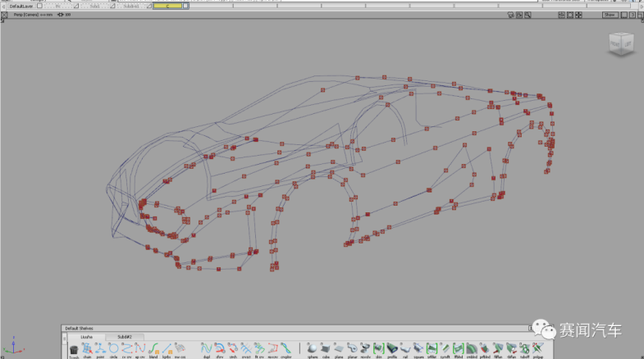Screen dimensions: 644x359
Task: Select the cv crv curve tool
Action: 126,349
